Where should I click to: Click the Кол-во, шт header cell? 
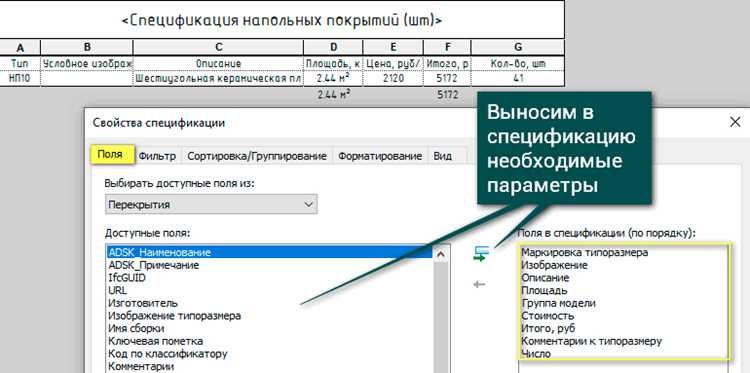pyautogui.click(x=518, y=64)
